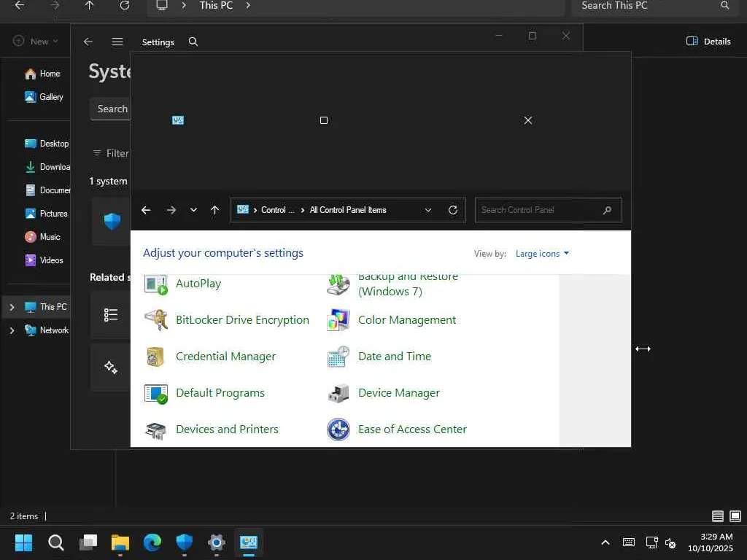Refresh the File Explorer window
Viewport: 747px width, 560px height.
(x=125, y=6)
